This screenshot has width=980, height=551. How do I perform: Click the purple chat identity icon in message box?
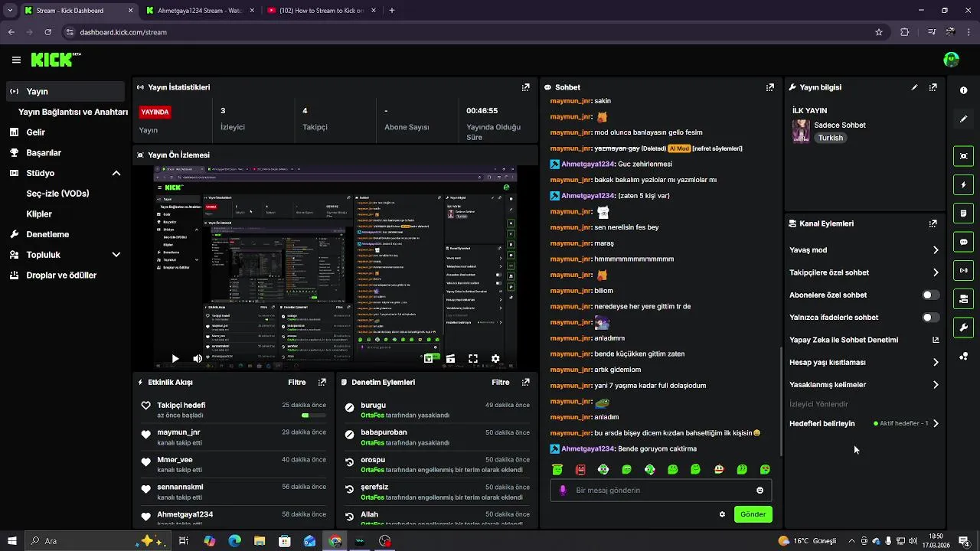click(x=563, y=491)
